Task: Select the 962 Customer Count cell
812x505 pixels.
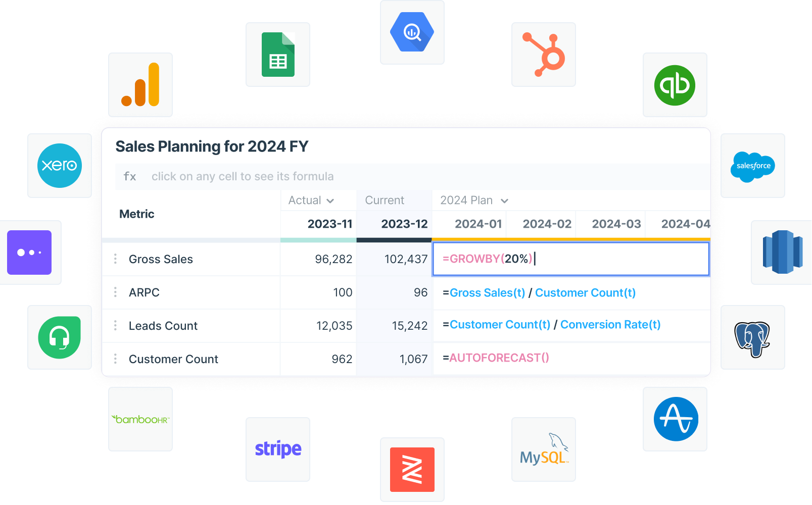Action: tap(318, 359)
